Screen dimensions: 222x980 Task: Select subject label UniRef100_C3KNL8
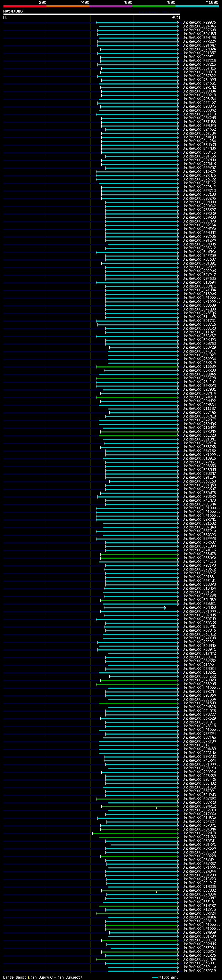click(x=199, y=416)
